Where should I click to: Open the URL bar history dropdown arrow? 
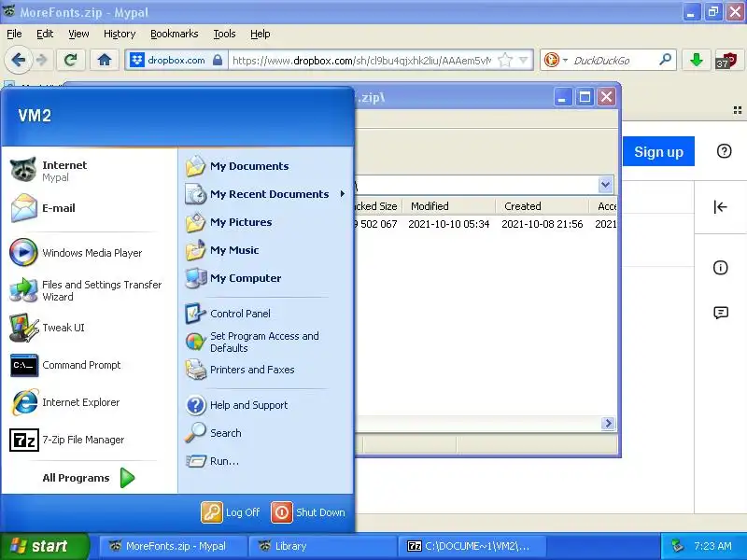pos(523,60)
